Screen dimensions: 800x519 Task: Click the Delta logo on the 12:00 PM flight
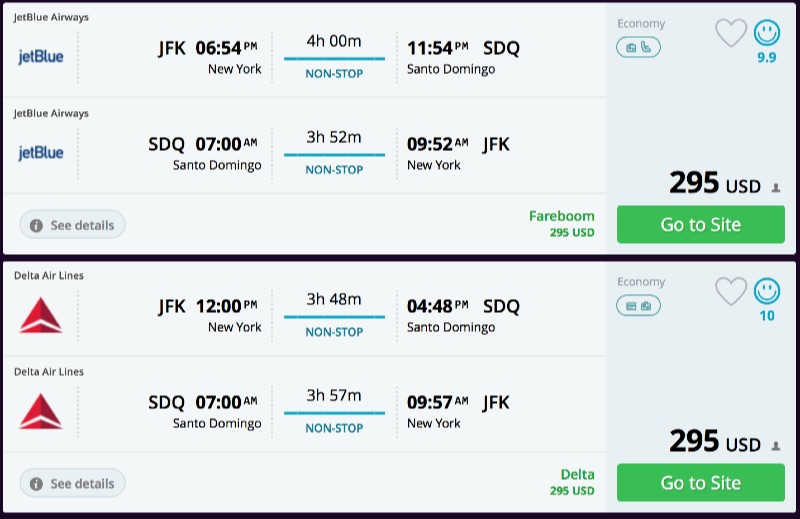click(41, 314)
